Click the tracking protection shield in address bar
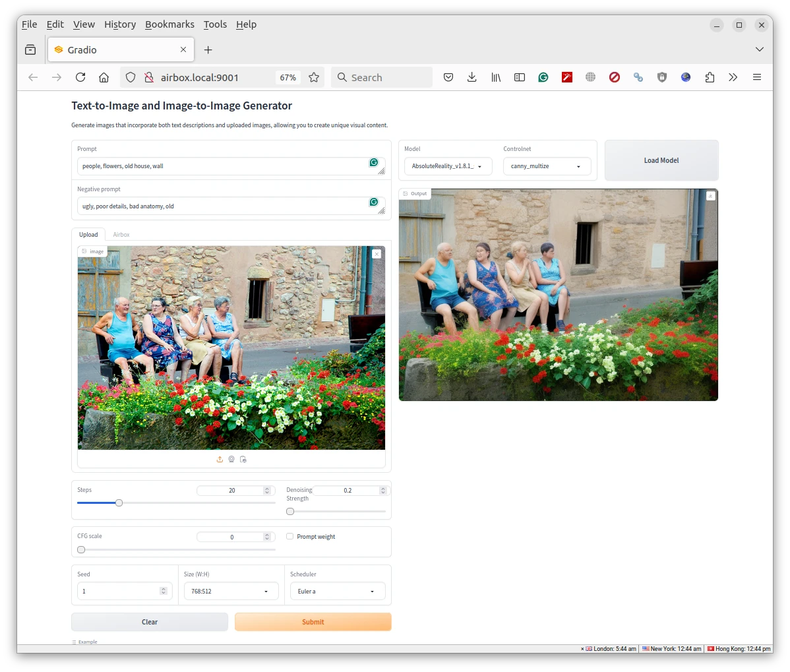790x672 pixels. point(131,78)
